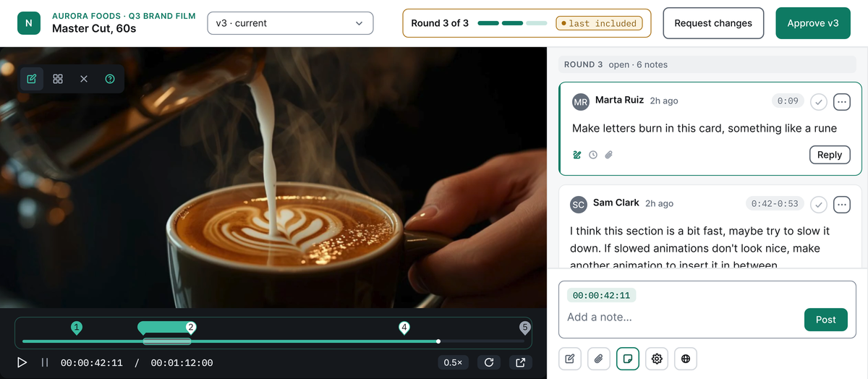
Task: Click the Sam Clark name
Action: click(x=616, y=203)
